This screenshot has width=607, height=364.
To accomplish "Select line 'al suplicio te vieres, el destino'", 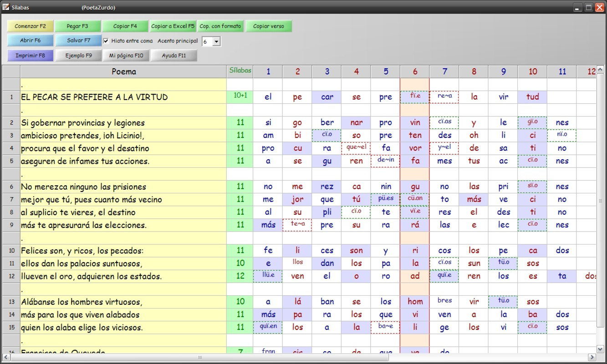I will tap(123, 212).
